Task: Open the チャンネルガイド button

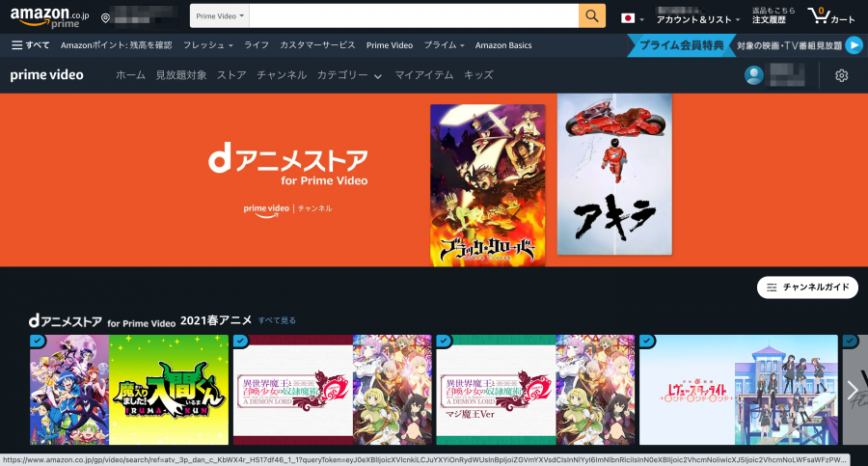Action: 807,287
